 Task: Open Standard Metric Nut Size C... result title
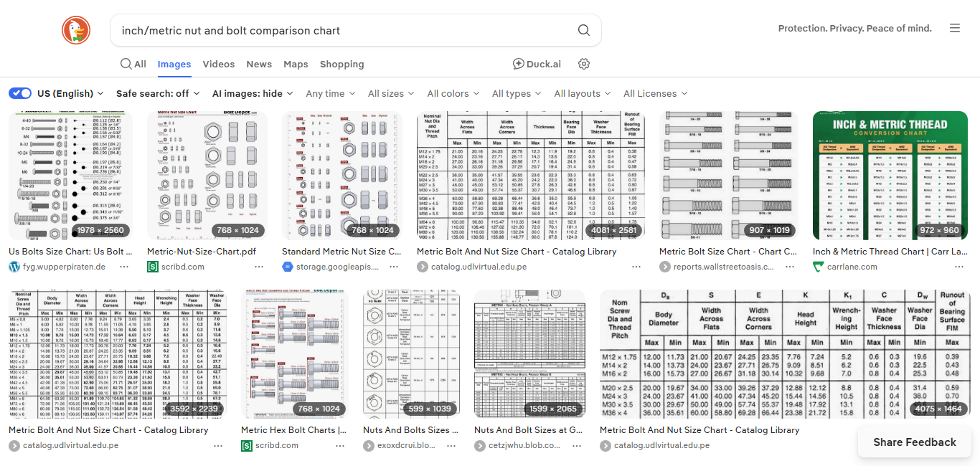pyautogui.click(x=341, y=252)
